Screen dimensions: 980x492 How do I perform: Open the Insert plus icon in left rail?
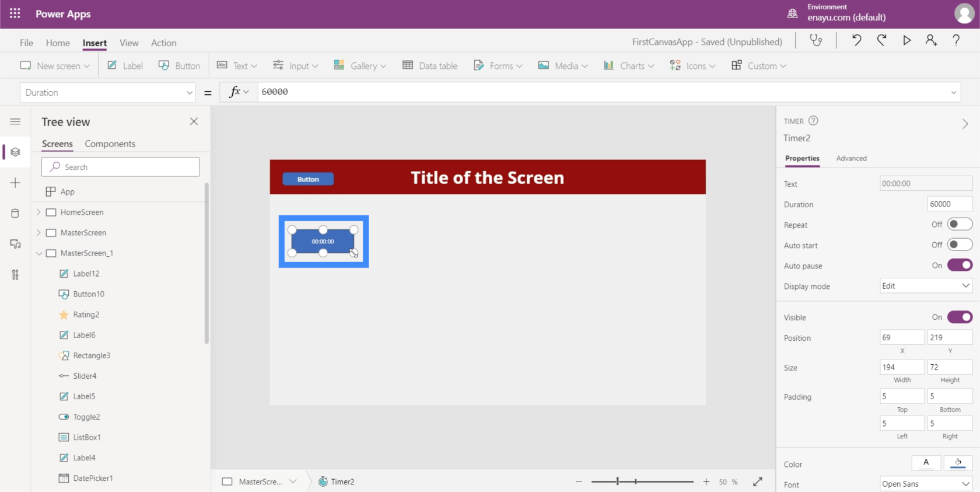(15, 183)
